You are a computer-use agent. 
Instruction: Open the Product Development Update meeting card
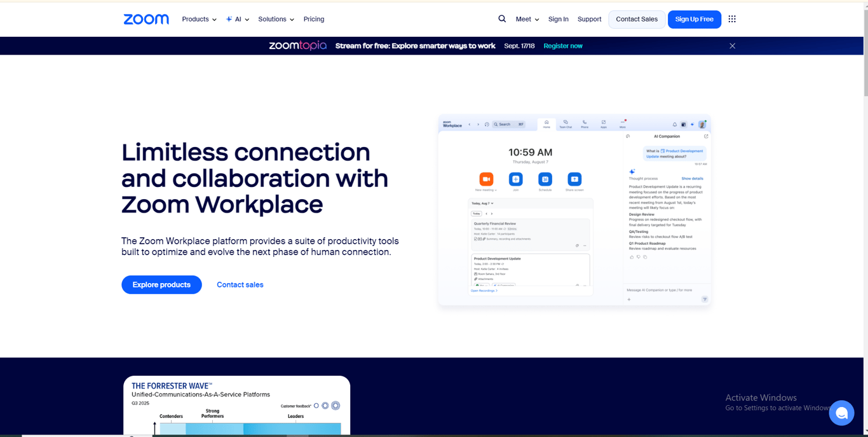531,270
